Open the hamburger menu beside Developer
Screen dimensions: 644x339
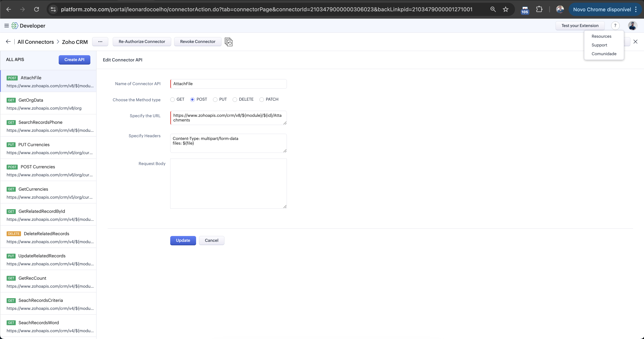[x=6, y=25]
